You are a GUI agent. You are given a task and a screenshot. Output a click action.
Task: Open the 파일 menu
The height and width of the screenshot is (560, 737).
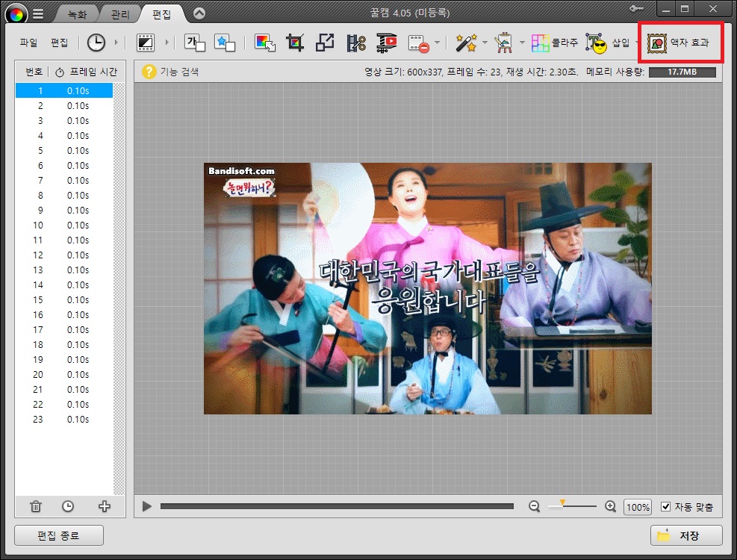pyautogui.click(x=28, y=43)
